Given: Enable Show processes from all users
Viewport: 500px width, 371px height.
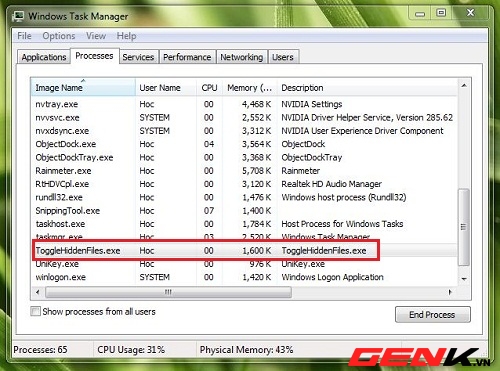Looking at the screenshot, I should tap(35, 312).
